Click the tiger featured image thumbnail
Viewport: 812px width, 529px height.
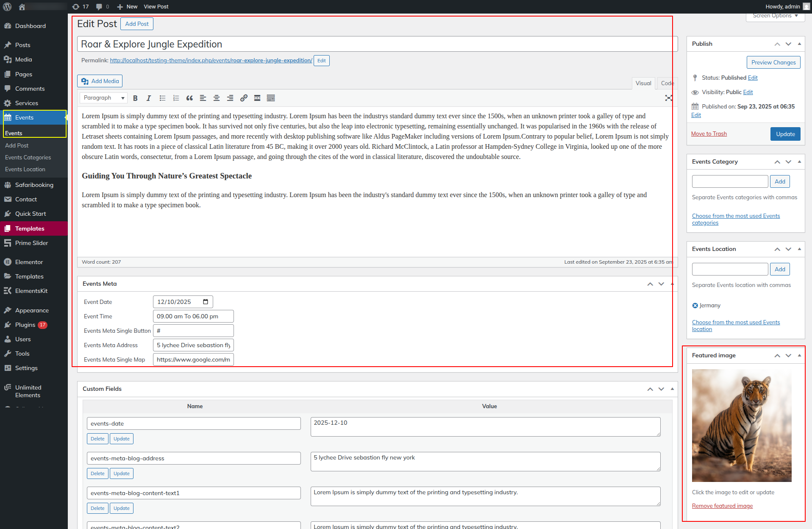tap(741, 425)
